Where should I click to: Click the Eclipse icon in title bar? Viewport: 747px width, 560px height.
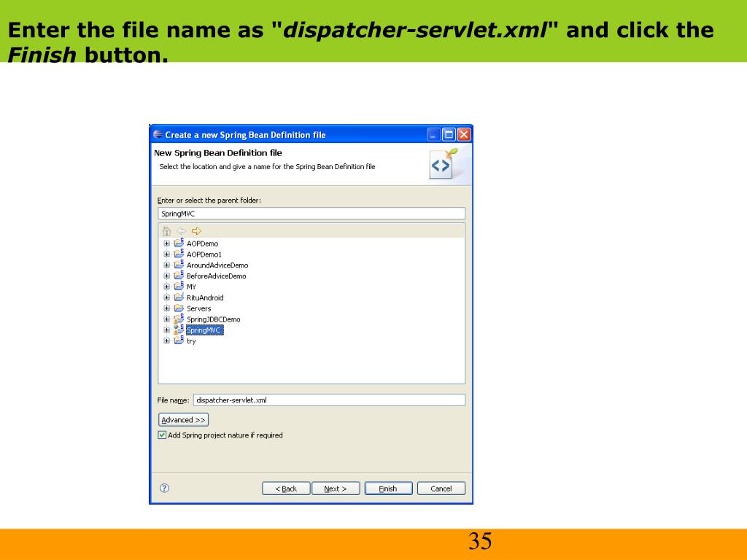pyautogui.click(x=158, y=135)
